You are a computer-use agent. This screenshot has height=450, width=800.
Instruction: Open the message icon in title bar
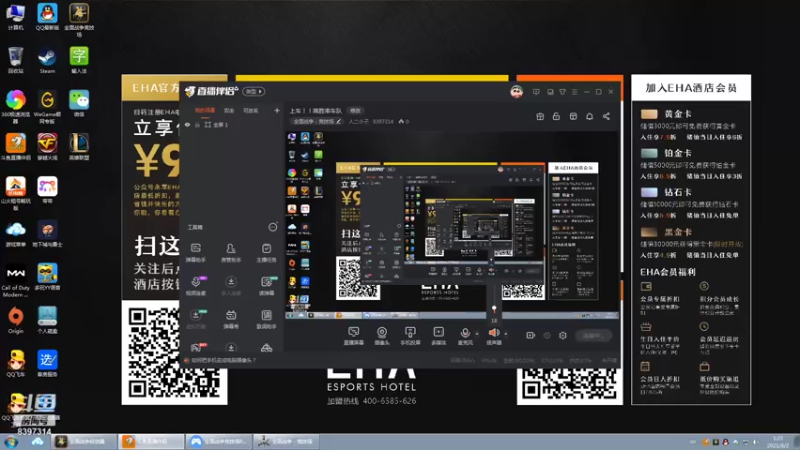pos(536,92)
